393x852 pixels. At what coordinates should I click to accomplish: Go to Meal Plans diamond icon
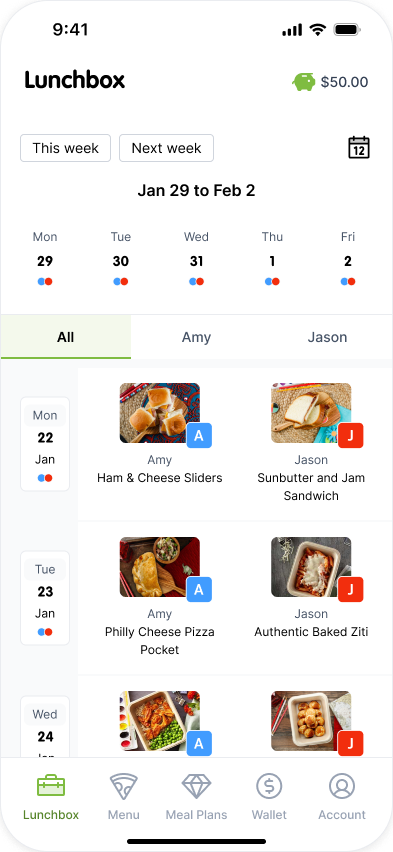pyautogui.click(x=196, y=786)
